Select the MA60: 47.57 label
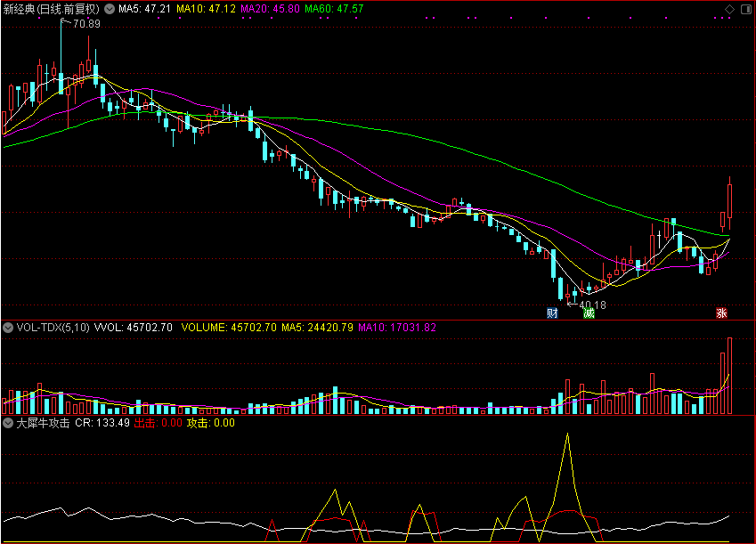This screenshot has height=544, width=756. [334, 9]
